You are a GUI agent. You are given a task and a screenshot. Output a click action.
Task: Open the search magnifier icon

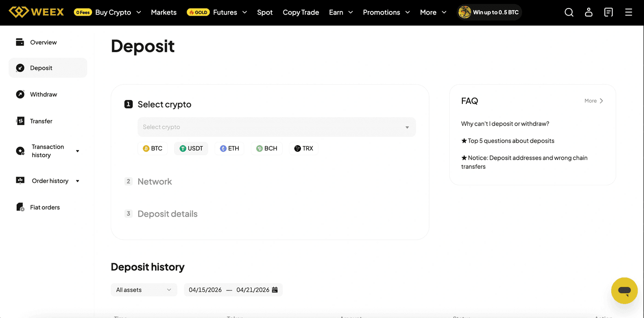pyautogui.click(x=569, y=13)
